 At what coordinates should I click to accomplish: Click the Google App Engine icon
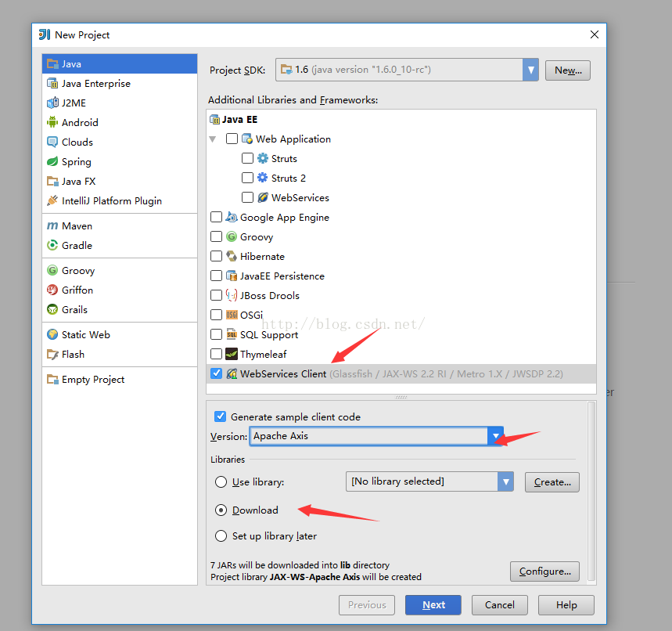point(232,217)
